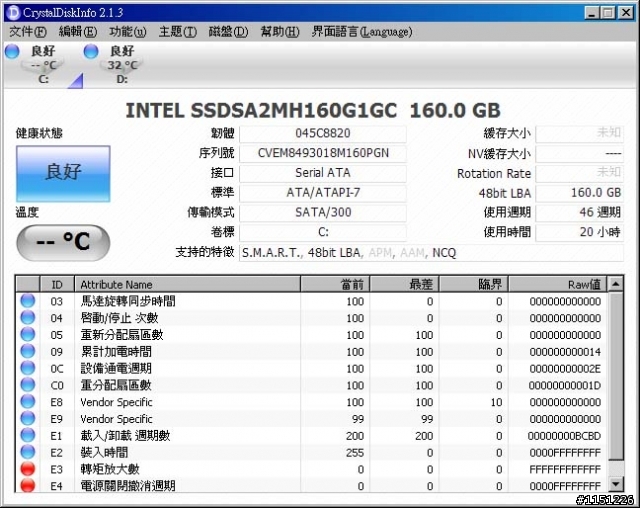Click status circle of attribute 05

tap(28, 334)
